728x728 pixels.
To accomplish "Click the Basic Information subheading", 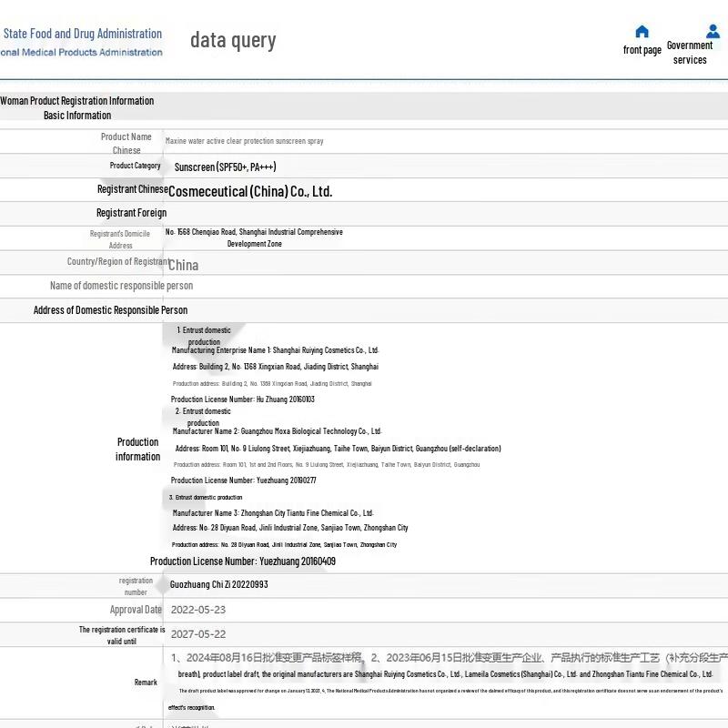I will [77, 116].
